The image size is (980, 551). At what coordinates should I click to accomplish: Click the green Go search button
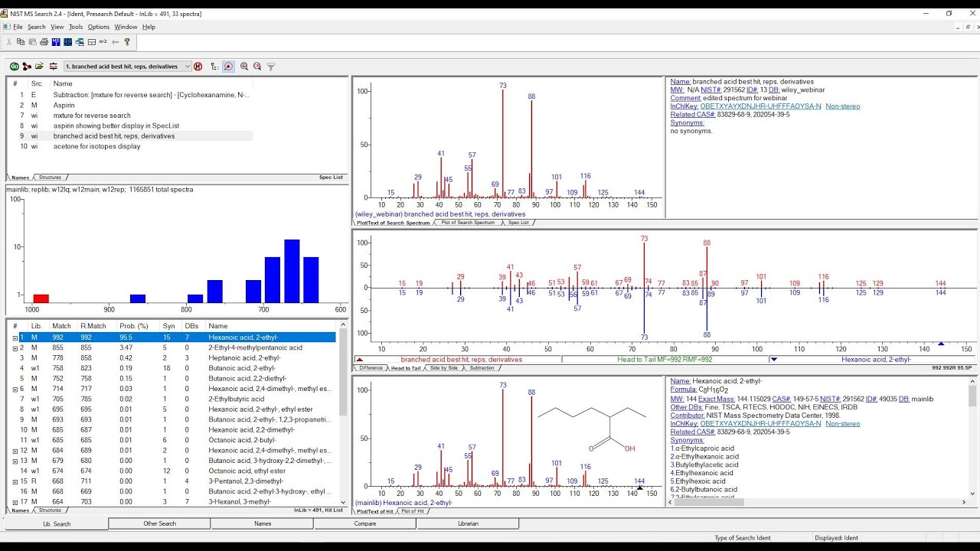point(14,67)
